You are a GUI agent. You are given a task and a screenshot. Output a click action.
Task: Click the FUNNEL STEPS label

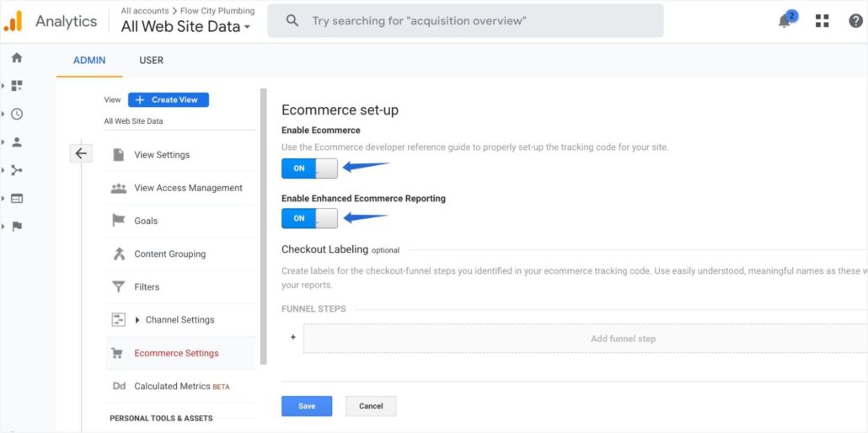313,308
